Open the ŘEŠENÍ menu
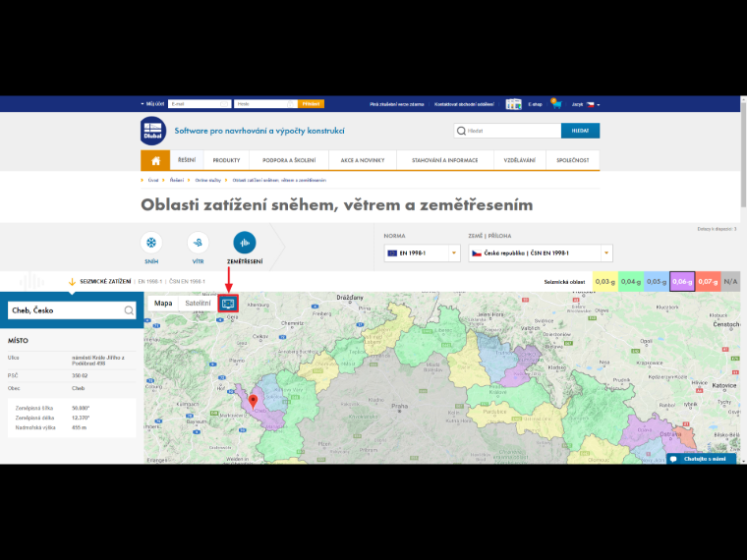 (x=187, y=160)
